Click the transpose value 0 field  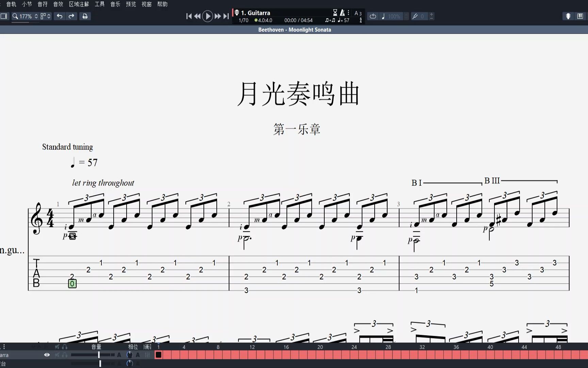(423, 16)
